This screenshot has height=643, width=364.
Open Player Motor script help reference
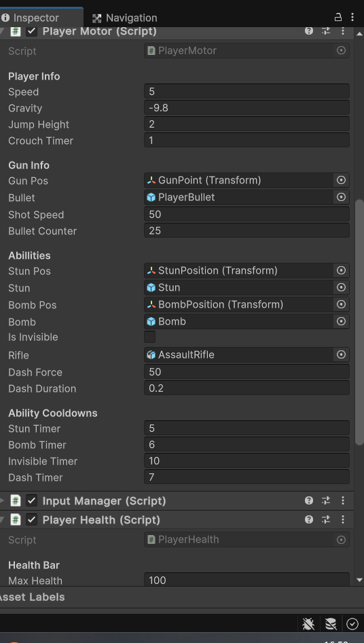coord(309,31)
